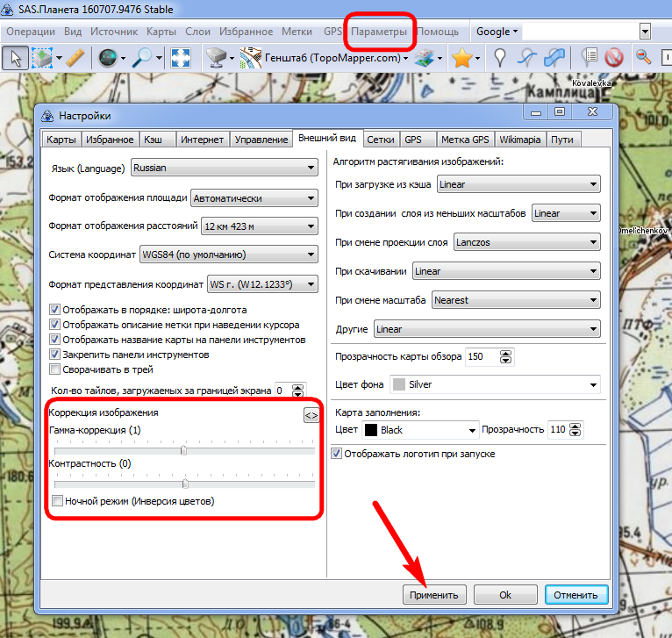Viewport: 672px width, 638px height.
Task: Uncheck the latitude-longitude display order checkbox
Action: (55, 310)
